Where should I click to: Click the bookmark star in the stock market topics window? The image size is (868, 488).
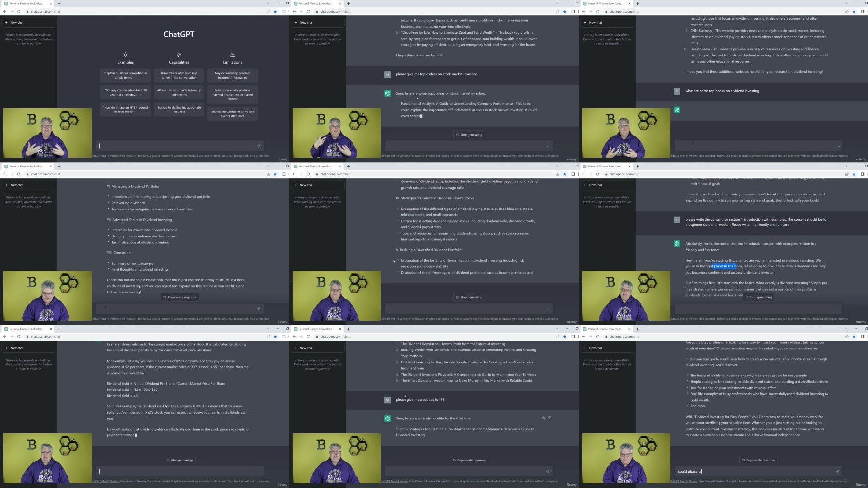[565, 11]
